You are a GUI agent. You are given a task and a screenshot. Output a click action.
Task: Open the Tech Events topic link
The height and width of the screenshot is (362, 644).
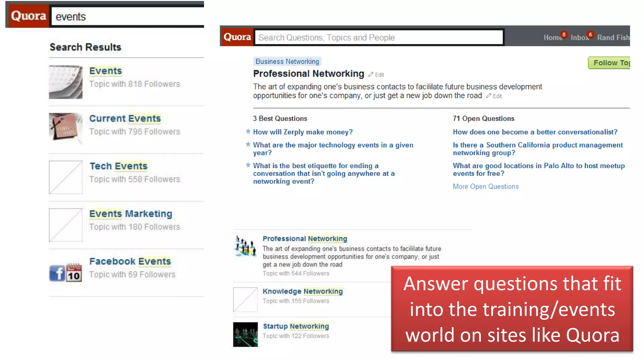119,166
